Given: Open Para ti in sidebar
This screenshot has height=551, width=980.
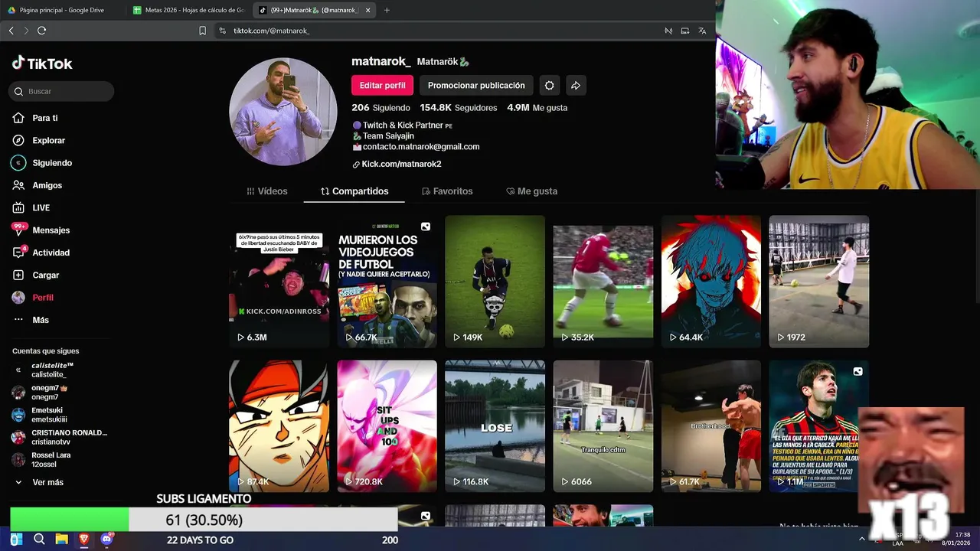Looking at the screenshot, I should [35, 118].
